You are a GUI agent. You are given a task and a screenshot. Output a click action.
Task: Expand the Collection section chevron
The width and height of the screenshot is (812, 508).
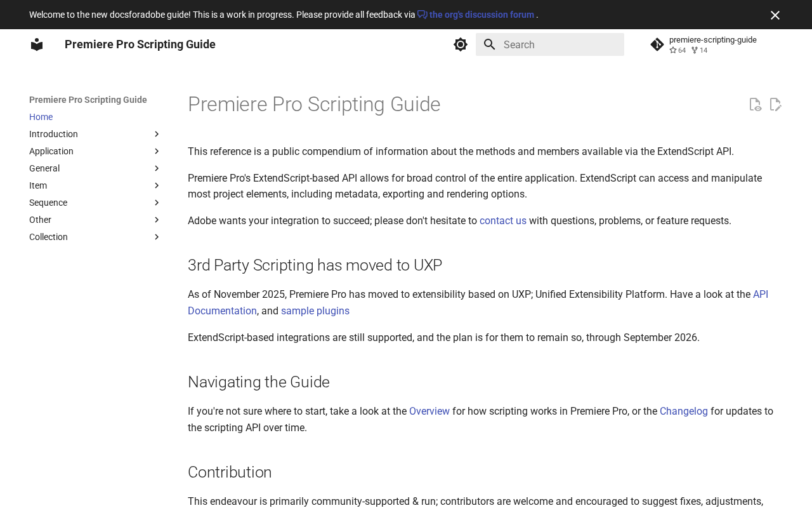click(x=157, y=237)
